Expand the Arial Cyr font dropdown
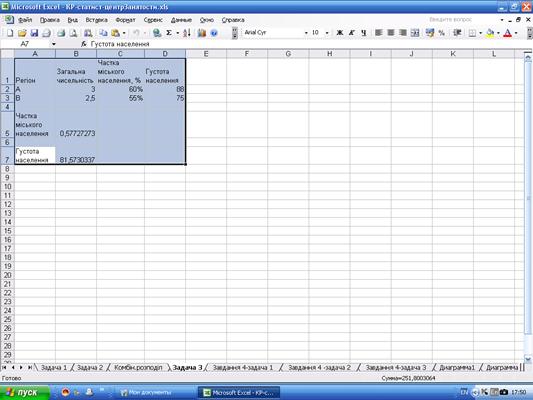Image resolution: width=533 pixels, height=400 pixels. click(306, 33)
